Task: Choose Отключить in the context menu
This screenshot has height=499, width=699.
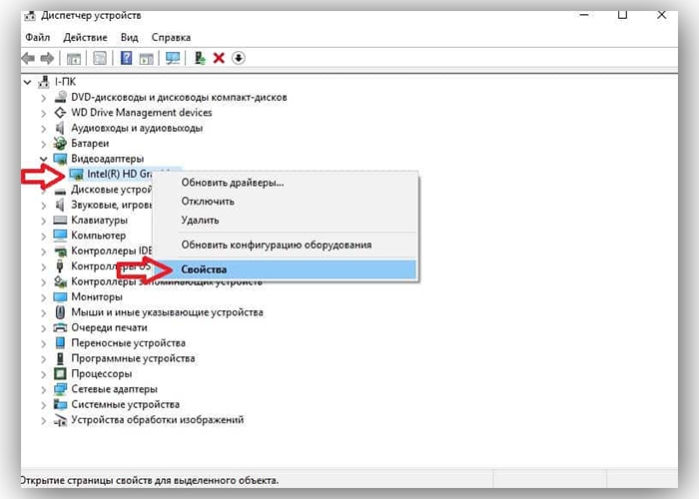Action: 208,202
